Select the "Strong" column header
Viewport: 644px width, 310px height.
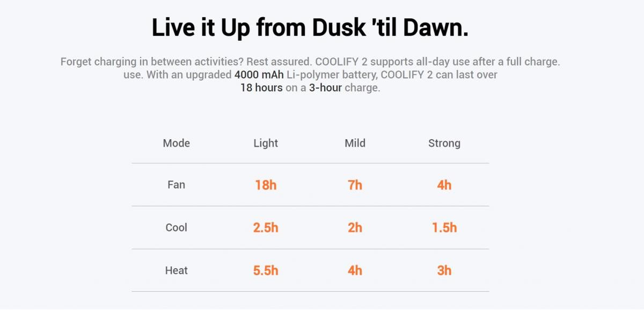(x=444, y=143)
